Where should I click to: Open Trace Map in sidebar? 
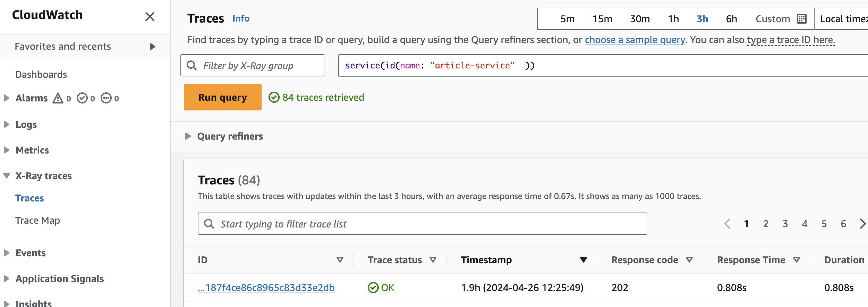tap(37, 220)
